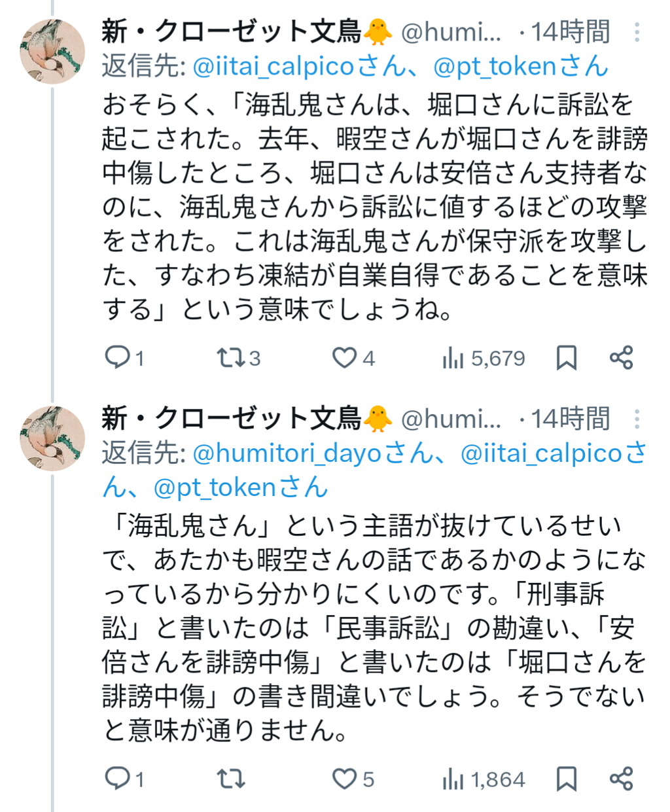670x812 pixels.
Task: Open @iitai_calpico mention in first tweet
Action: 273,66
